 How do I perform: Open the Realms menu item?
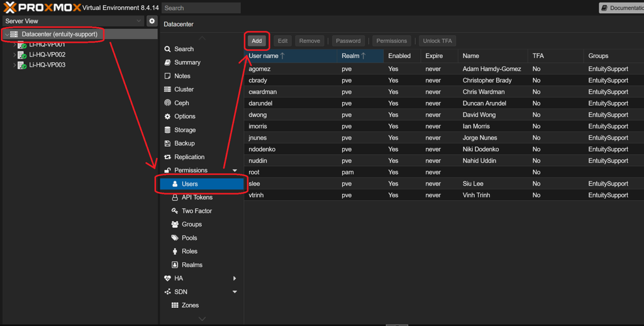click(x=202, y=265)
